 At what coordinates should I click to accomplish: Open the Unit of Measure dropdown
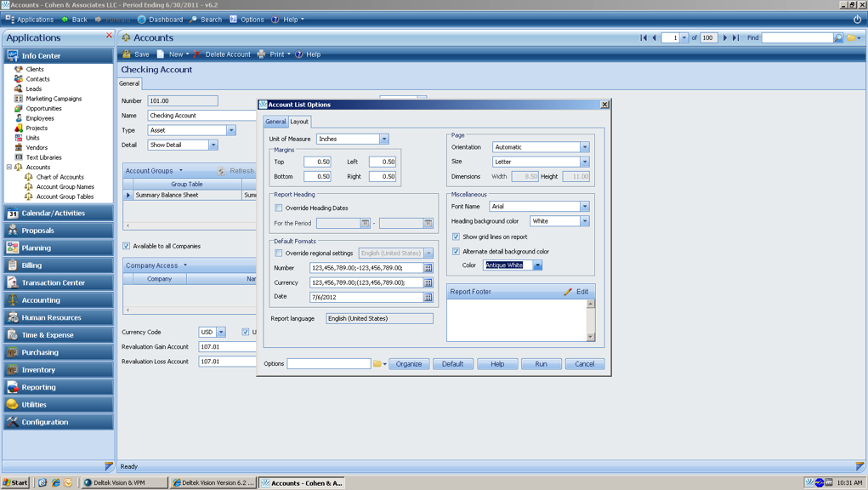[x=383, y=139]
